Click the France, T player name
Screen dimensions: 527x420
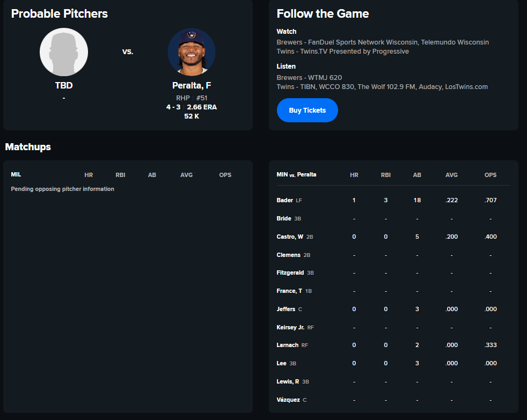[289, 291]
